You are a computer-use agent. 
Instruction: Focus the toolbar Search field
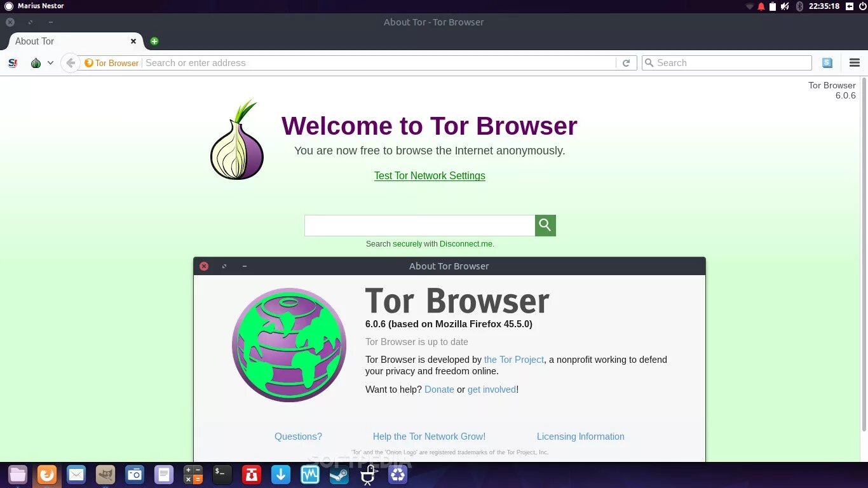(x=727, y=63)
